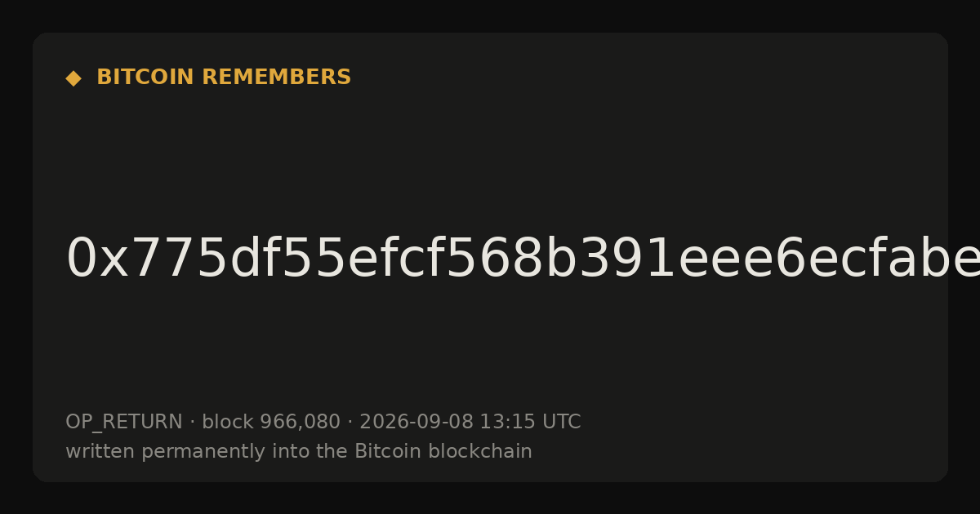Click the eee6ecfabe portion of the hash
Image resolution: width=980 pixels, height=514 pixels.
(x=828, y=259)
